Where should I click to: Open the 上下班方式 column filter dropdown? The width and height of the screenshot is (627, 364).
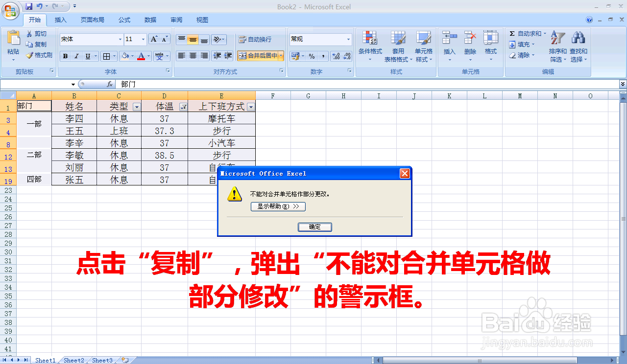(x=251, y=107)
